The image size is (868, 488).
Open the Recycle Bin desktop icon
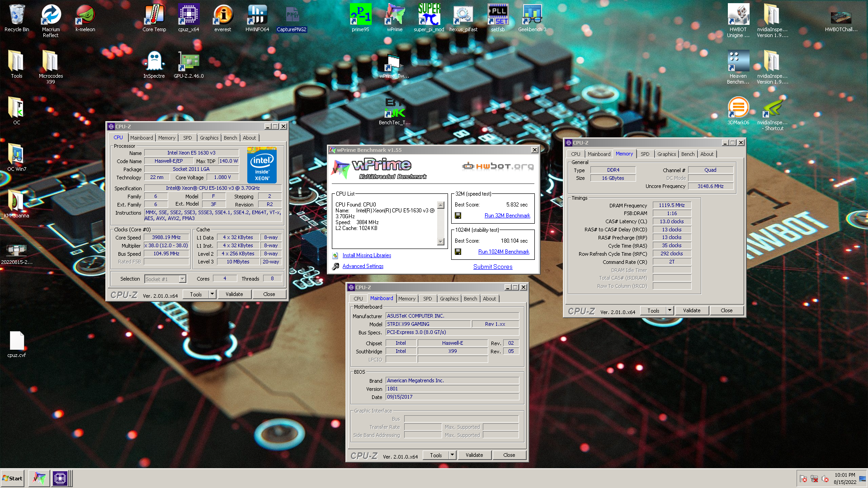[17, 18]
